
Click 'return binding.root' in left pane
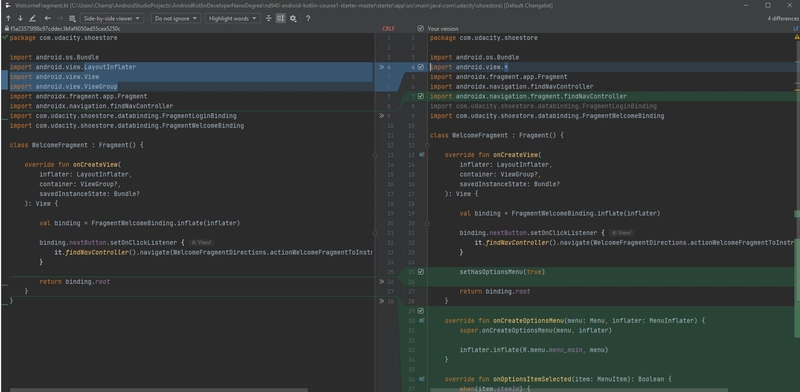(74, 281)
